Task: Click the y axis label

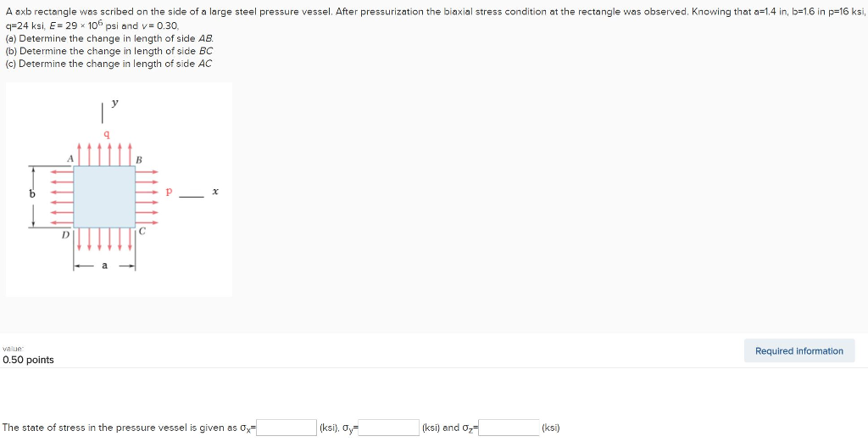Action: 115,103
